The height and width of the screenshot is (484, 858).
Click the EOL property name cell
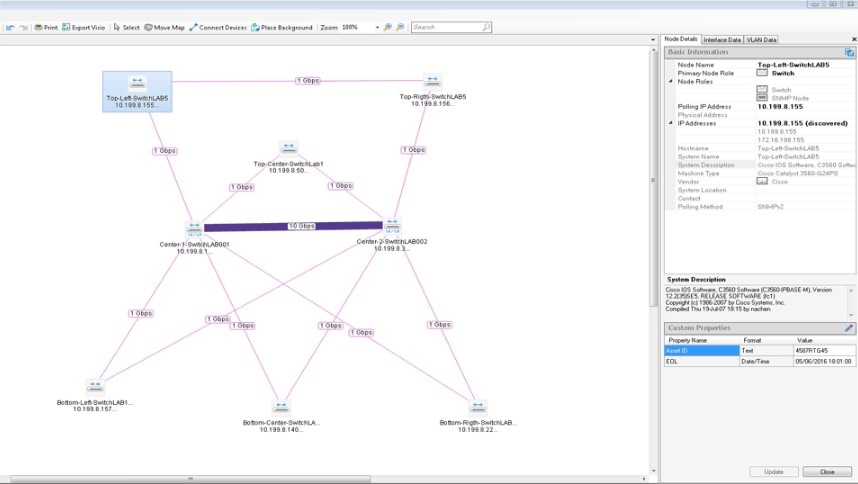coord(702,361)
